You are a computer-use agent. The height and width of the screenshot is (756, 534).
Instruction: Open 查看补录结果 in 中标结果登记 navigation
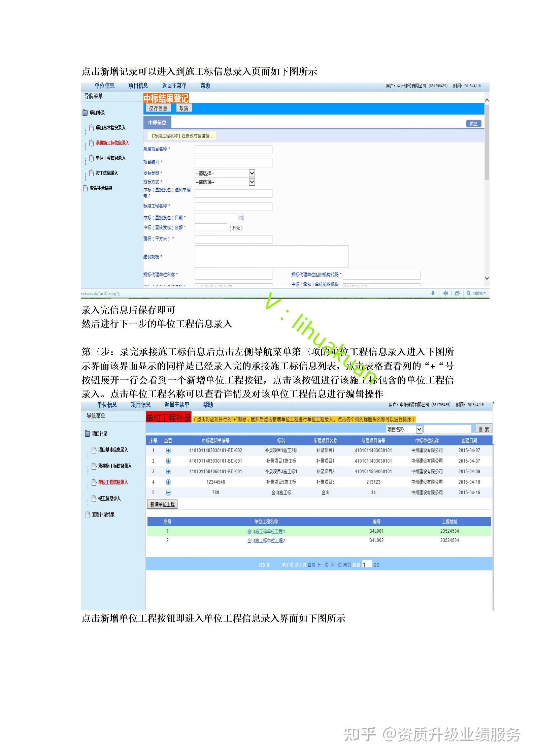coord(101,188)
